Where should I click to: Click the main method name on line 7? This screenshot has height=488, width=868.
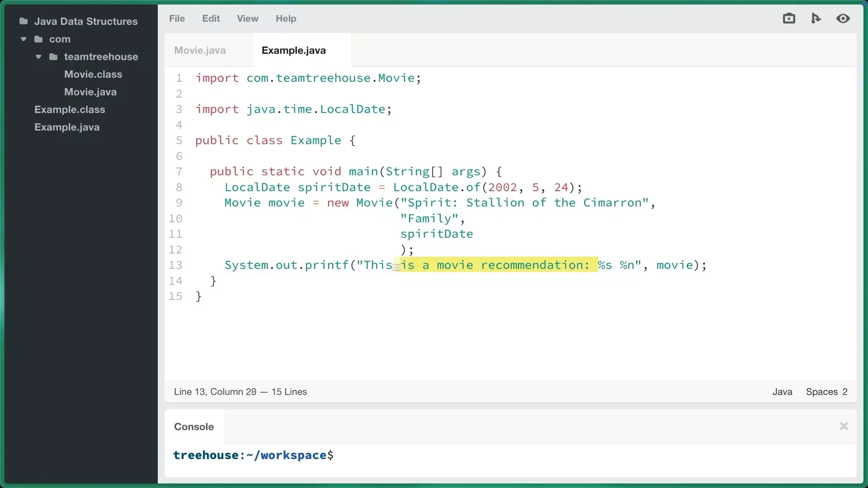click(x=363, y=172)
